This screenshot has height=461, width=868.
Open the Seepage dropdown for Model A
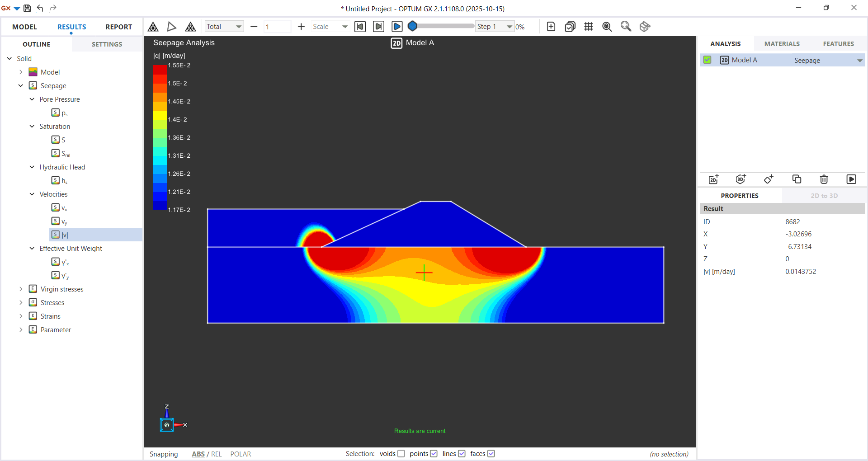859,60
